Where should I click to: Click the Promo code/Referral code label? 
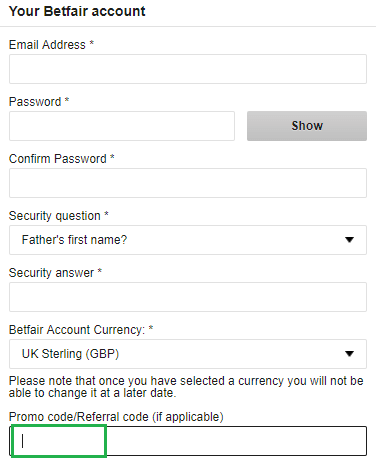[x=116, y=417]
